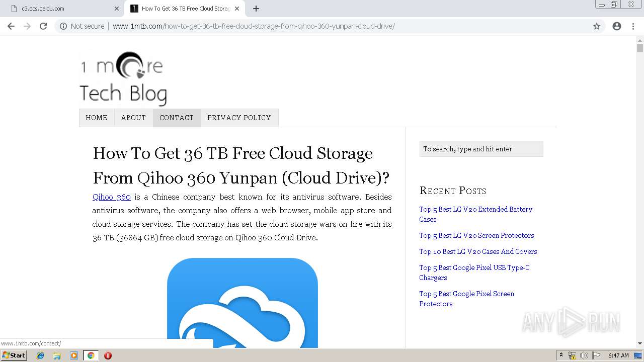The width and height of the screenshot is (644, 362).
Task: Open the volume tray icon
Action: tap(584, 355)
